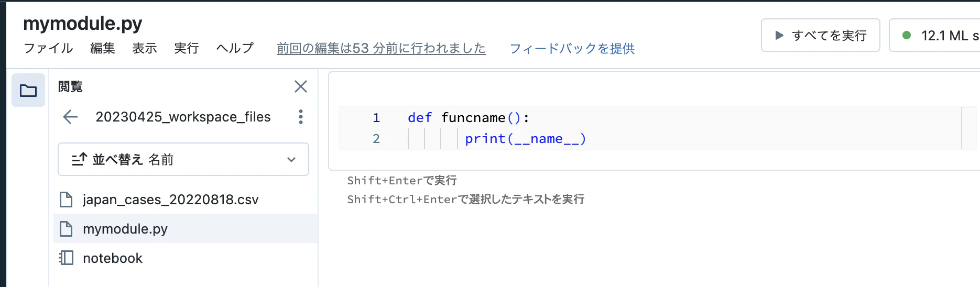
Task: Close the 閲覧 browse panel
Action: (x=301, y=86)
